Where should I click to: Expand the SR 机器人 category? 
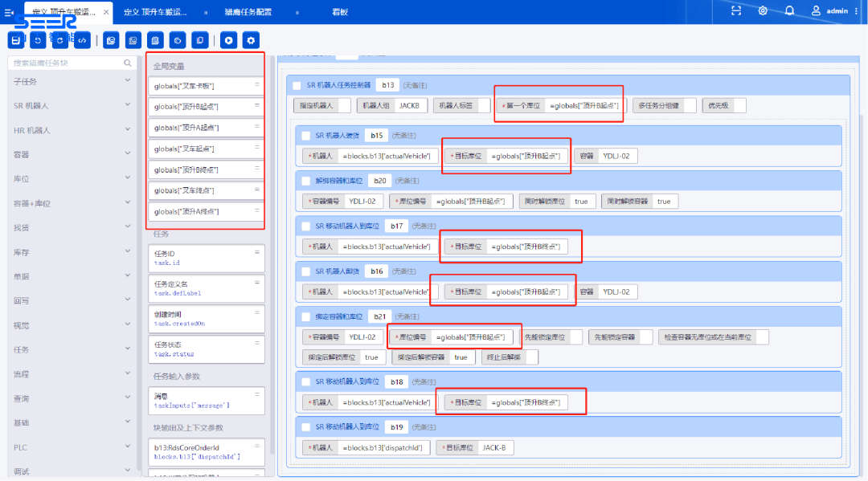click(x=71, y=106)
